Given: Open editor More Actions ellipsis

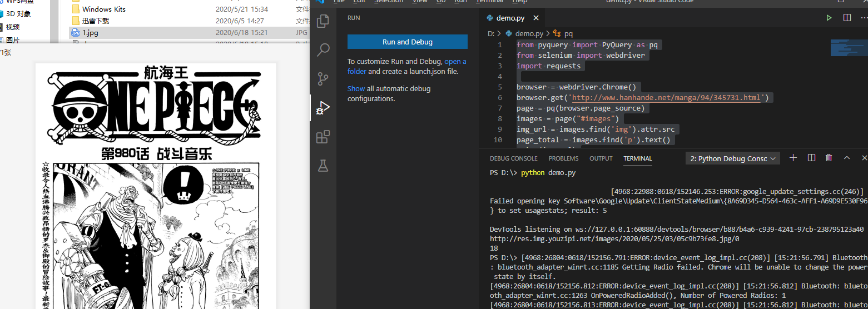Looking at the screenshot, I should (x=864, y=18).
